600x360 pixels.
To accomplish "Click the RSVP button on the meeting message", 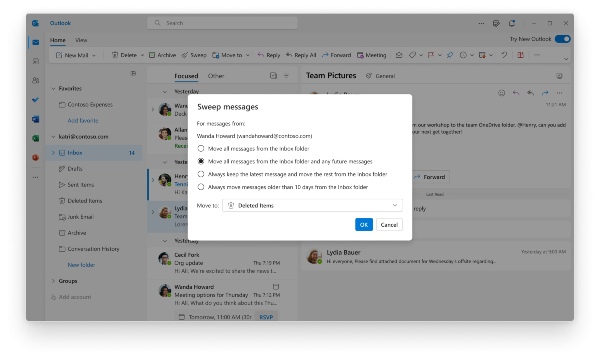I will click(x=266, y=317).
